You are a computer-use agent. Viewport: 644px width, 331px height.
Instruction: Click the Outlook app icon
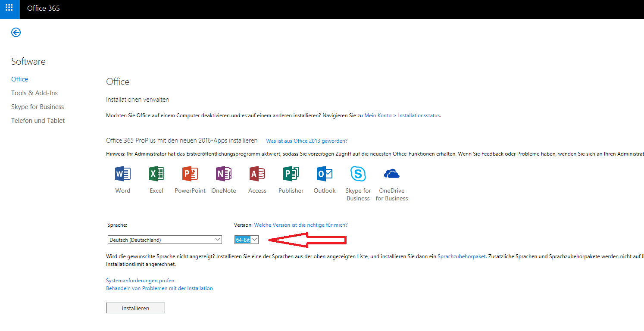(325, 174)
